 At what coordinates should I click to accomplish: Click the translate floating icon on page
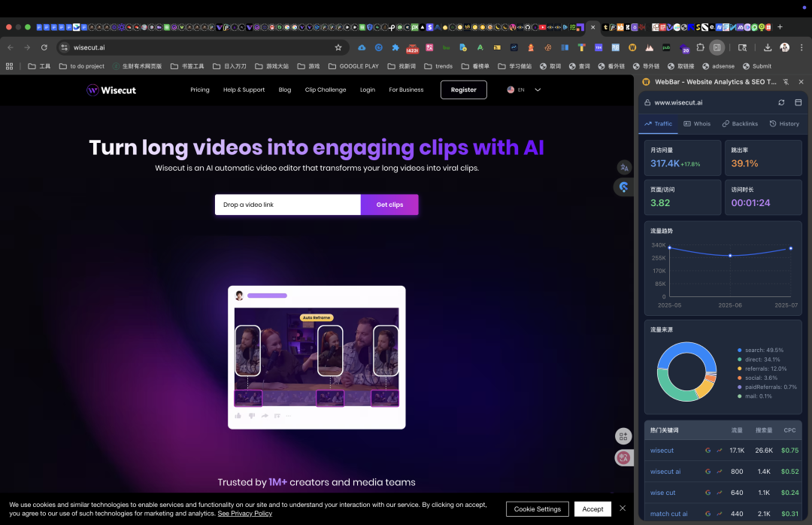pos(624,168)
